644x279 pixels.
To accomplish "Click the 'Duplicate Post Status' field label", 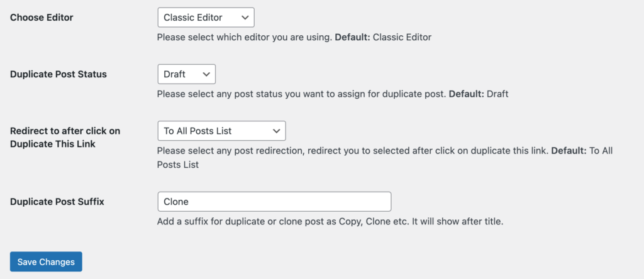I will click(x=58, y=74).
